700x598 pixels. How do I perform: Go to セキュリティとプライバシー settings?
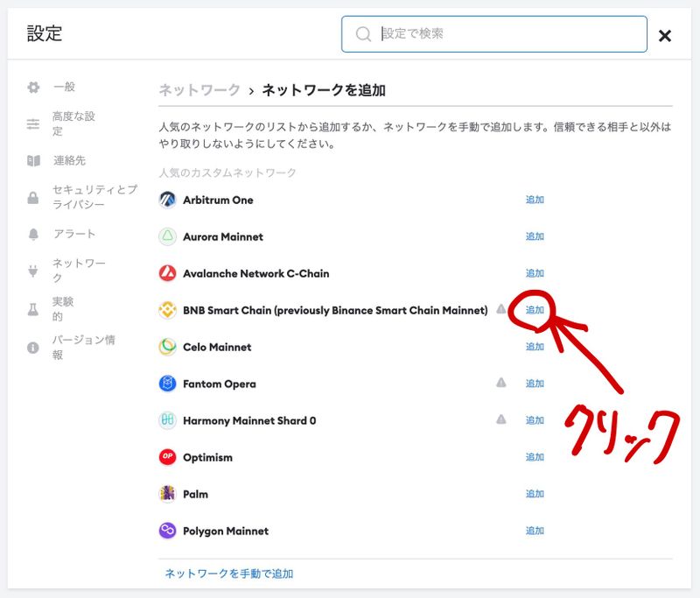(94, 197)
